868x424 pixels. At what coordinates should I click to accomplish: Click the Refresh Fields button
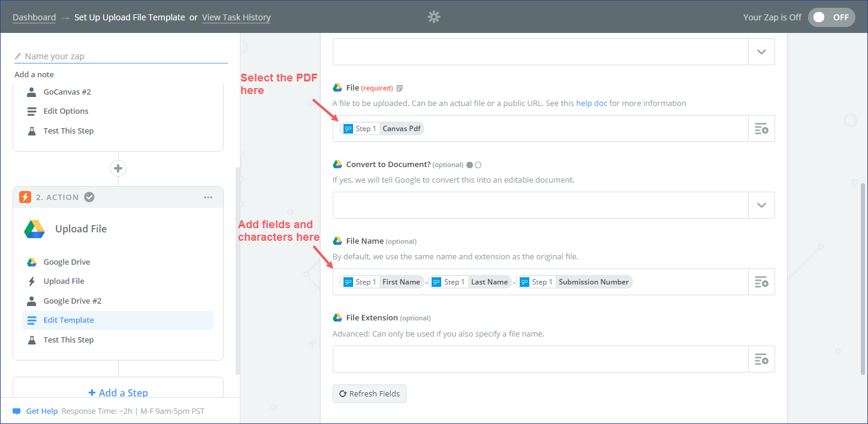pyautogui.click(x=369, y=394)
